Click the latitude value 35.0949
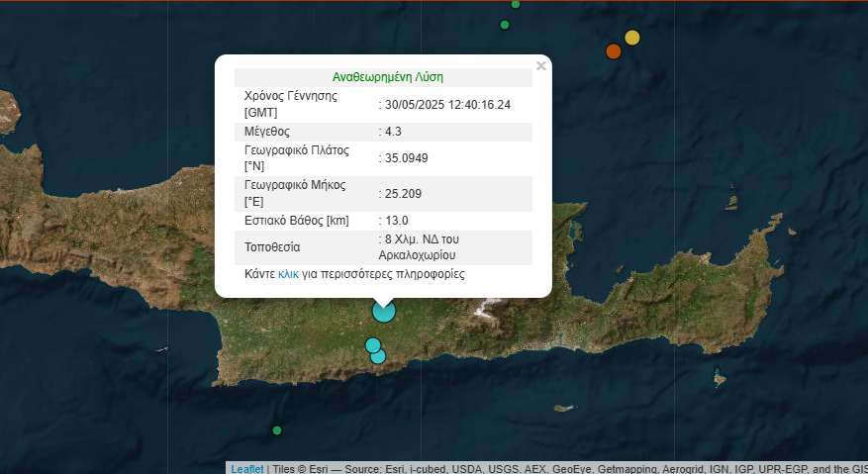The height and width of the screenshot is (474, 868). (x=406, y=158)
